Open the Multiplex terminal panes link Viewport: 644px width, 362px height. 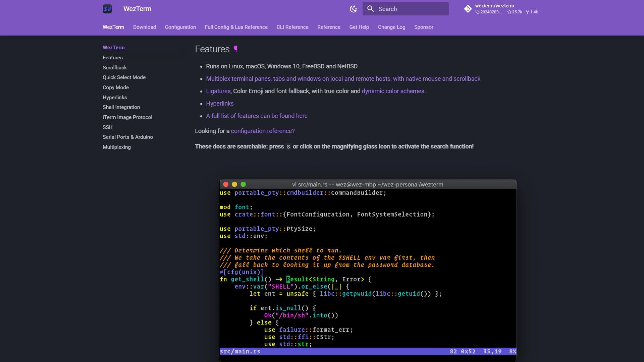[x=343, y=79]
